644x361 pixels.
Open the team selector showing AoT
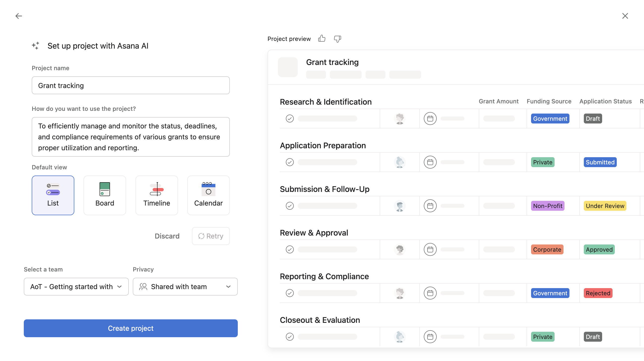[76, 287]
